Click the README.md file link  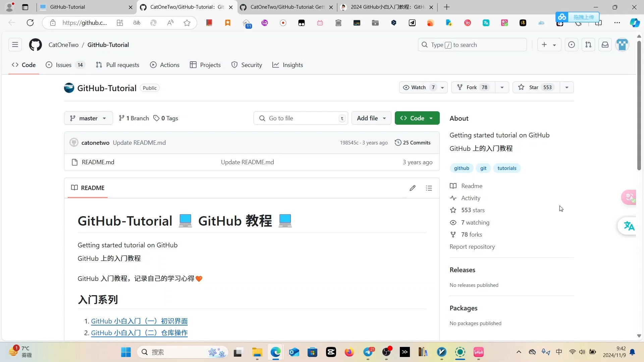[98, 162]
